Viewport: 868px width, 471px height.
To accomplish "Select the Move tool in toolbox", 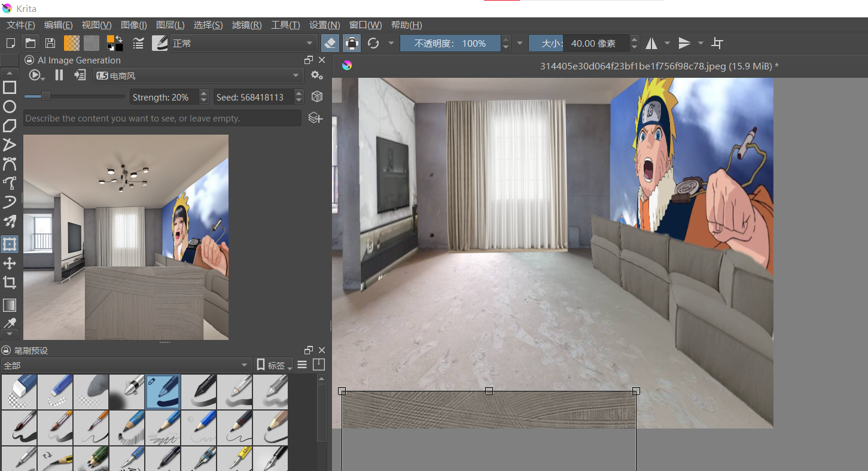I will pos(10,263).
